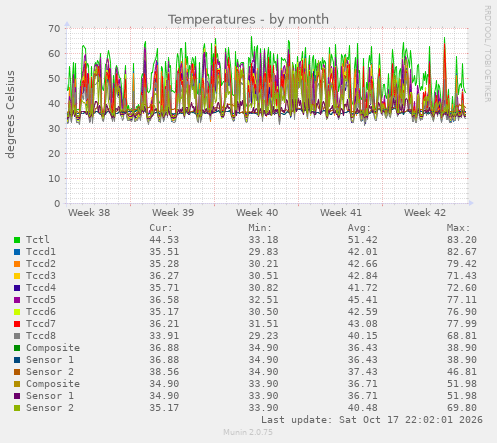
Task: Click Tccd4 min value 30.82
Action: [263, 288]
